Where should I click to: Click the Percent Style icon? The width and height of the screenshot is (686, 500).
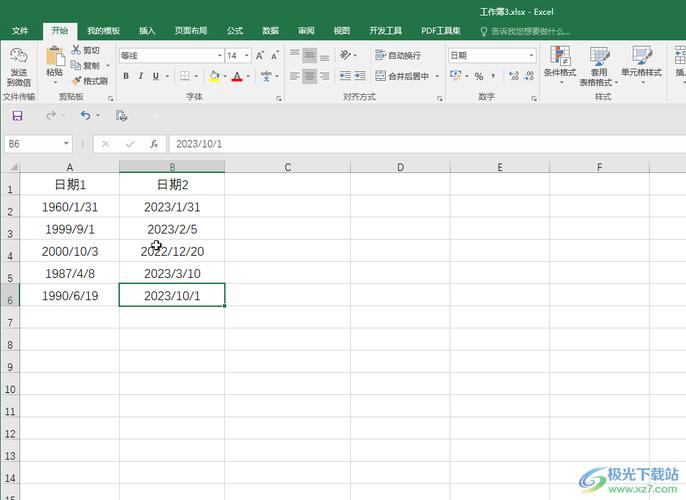pos(479,76)
